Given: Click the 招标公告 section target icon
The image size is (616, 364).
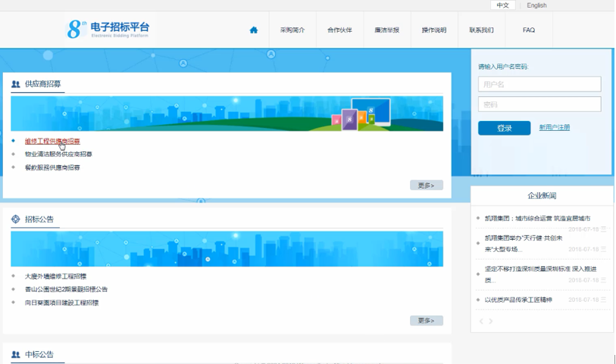Looking at the screenshot, I should click(15, 219).
